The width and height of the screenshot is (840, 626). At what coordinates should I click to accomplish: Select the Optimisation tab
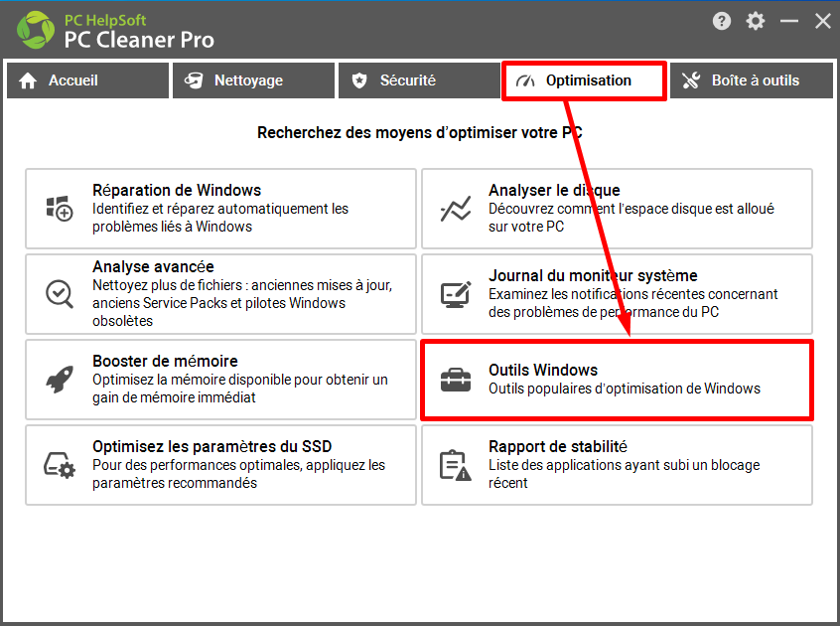585,80
